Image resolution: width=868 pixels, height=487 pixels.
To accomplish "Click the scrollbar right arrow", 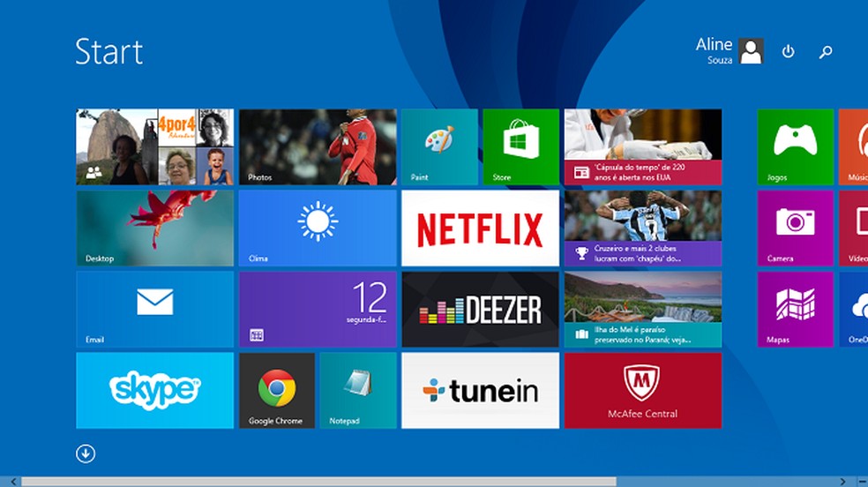I will point(842,482).
